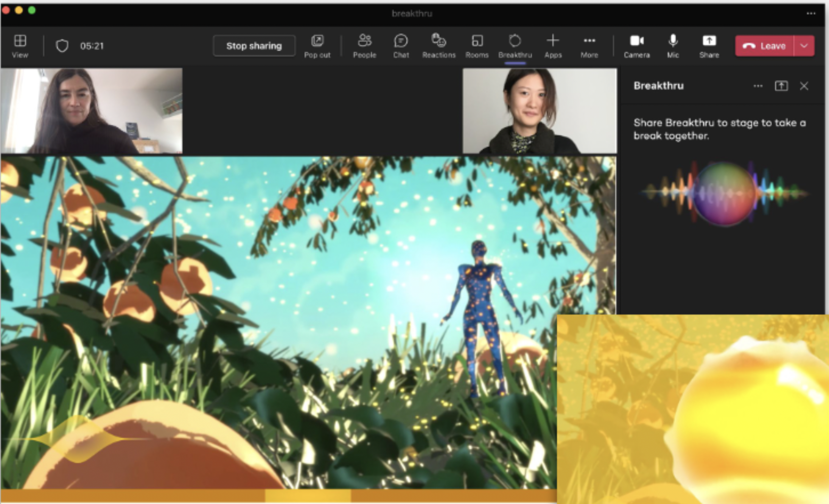The image size is (829, 504).
Task: Open the More actions menu
Action: pyautogui.click(x=589, y=46)
